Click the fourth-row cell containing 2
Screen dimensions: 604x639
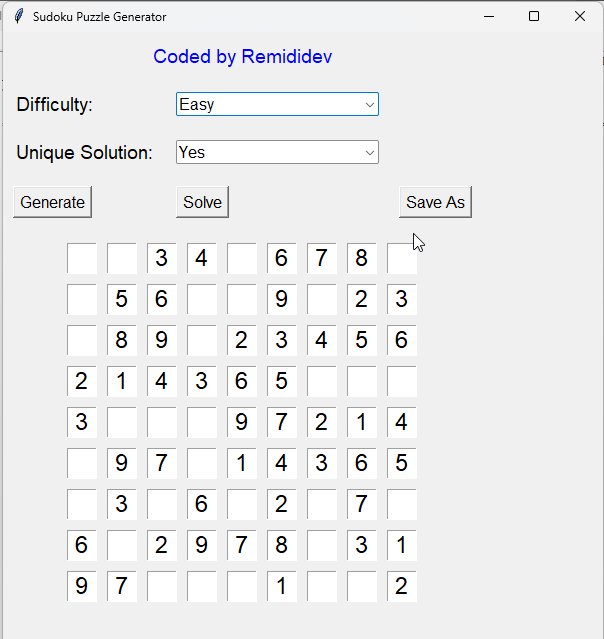(82, 381)
